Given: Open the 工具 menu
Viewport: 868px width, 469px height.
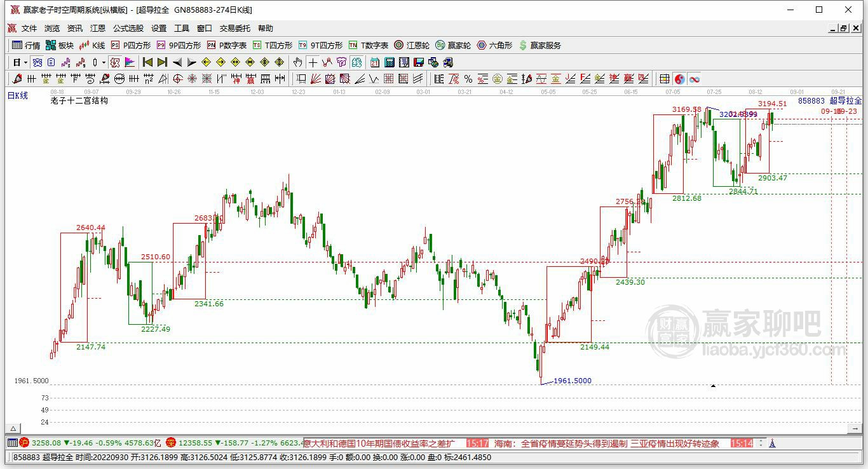Looking at the screenshot, I should coord(182,29).
